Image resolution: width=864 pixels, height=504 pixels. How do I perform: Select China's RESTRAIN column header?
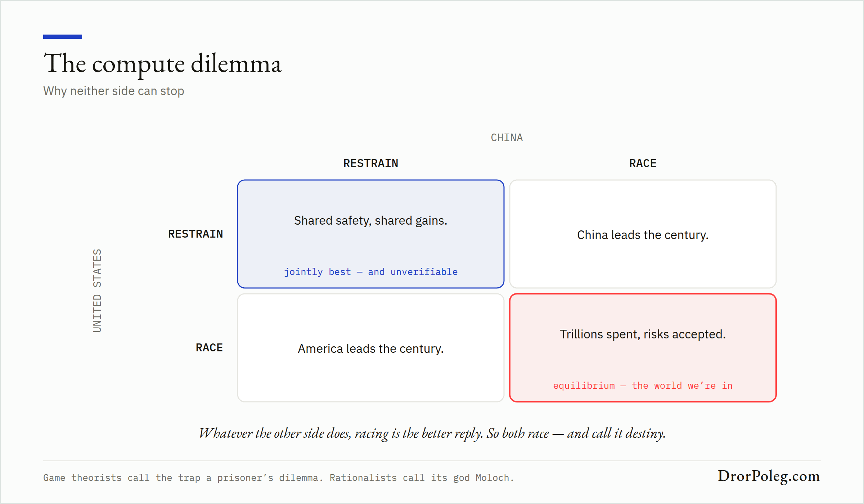[x=371, y=163]
